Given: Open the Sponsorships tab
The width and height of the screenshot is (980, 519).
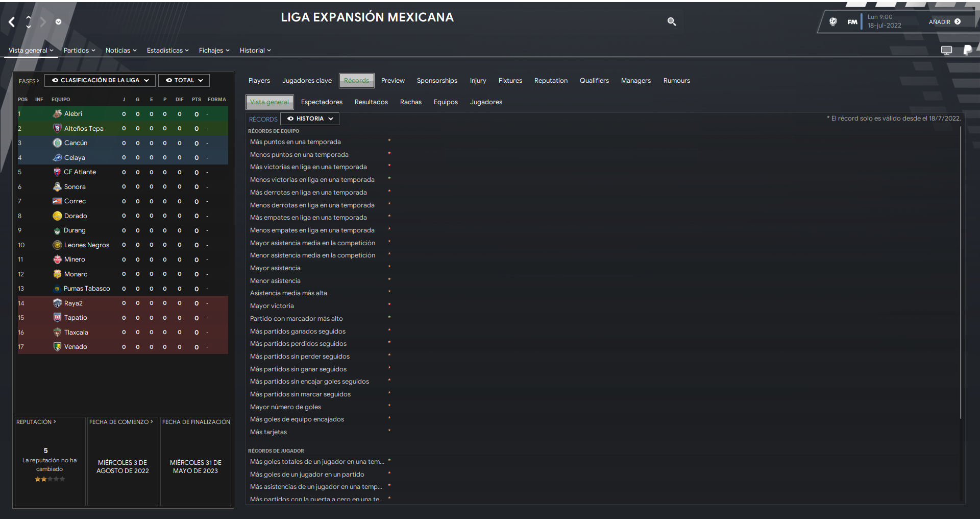Looking at the screenshot, I should click(437, 81).
